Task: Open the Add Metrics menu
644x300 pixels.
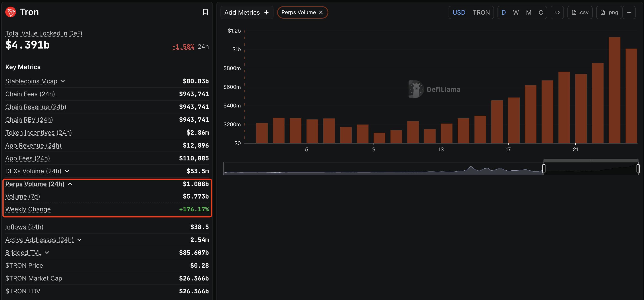Action: tap(247, 12)
